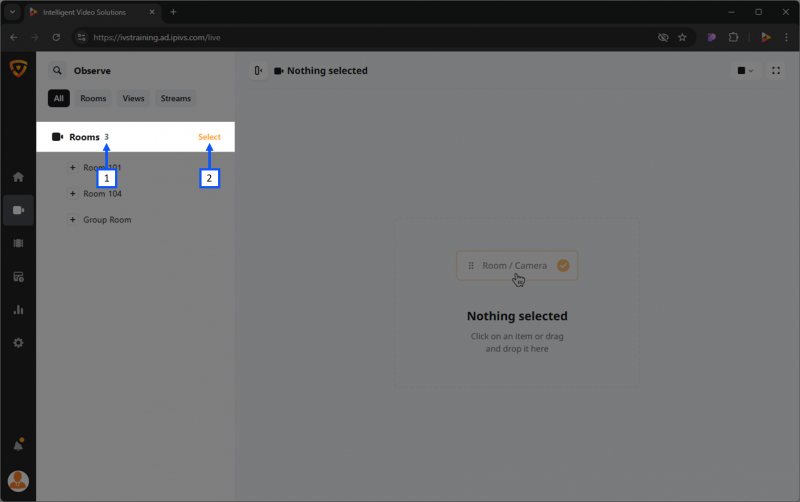Open the layout grid dropdown

coord(745,71)
